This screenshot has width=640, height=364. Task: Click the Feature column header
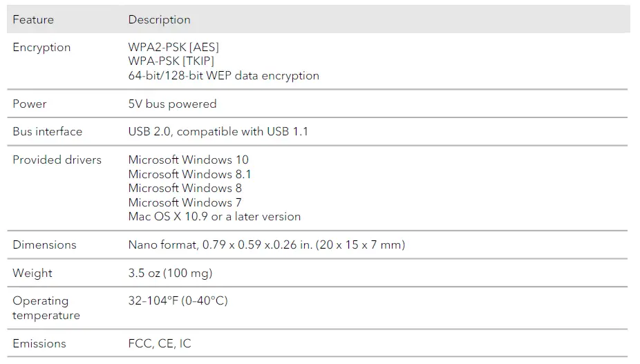tap(33, 19)
